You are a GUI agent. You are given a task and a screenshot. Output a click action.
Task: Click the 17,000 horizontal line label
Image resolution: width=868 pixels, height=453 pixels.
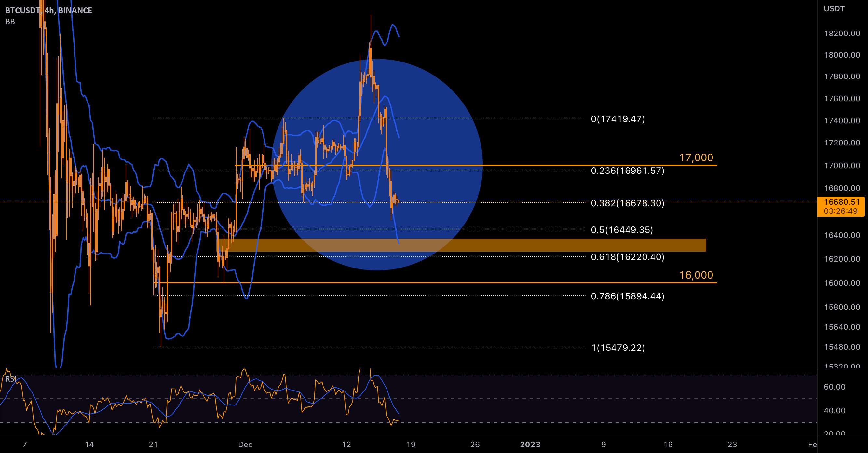696,158
